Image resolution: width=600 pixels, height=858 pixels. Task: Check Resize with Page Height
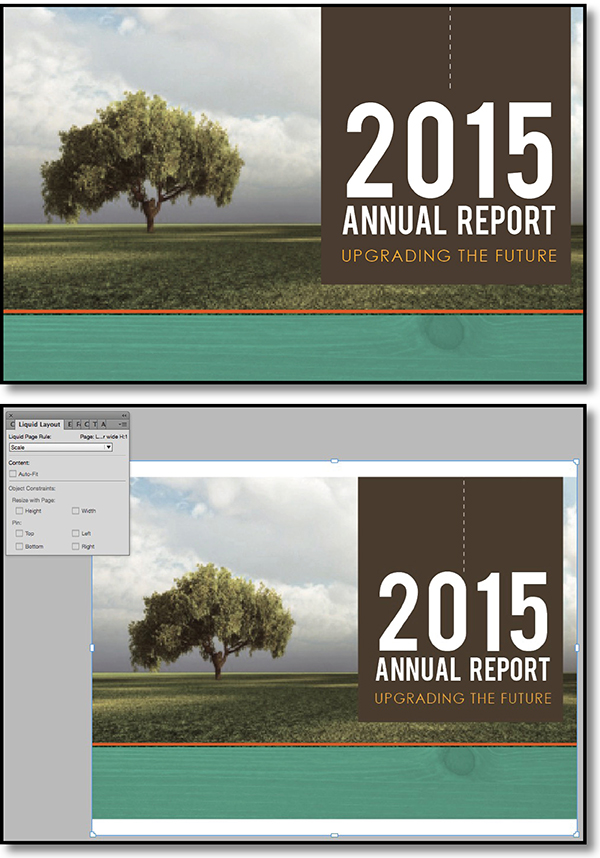tap(19, 511)
